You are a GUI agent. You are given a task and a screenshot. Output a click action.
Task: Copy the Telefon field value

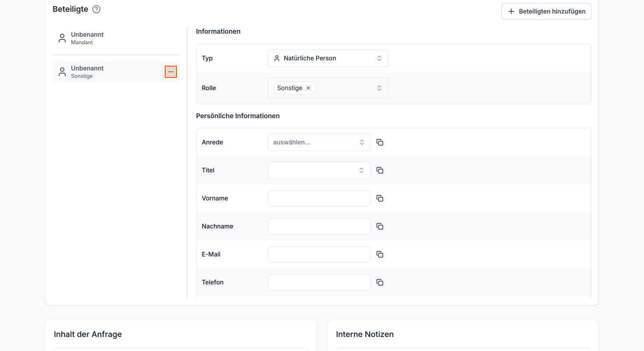pos(380,282)
